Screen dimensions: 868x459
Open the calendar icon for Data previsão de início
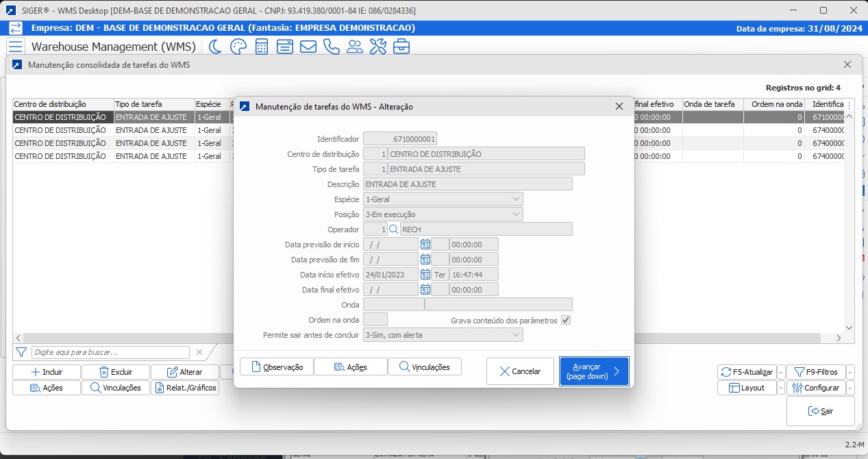(x=425, y=244)
